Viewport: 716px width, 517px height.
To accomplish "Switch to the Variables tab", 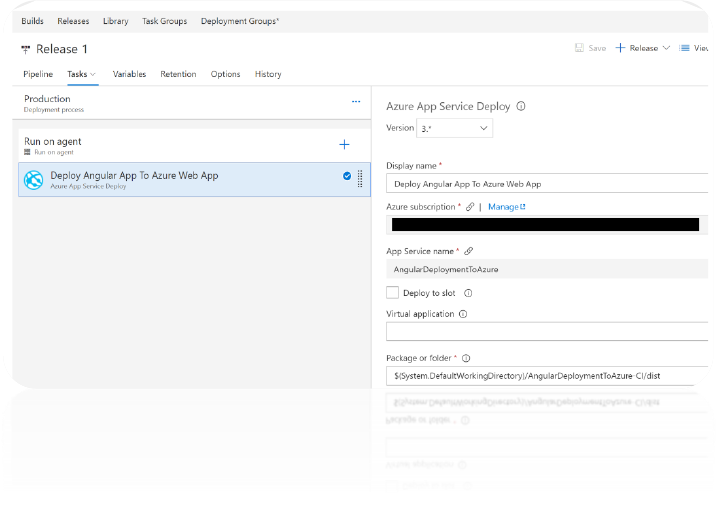I will point(129,74).
